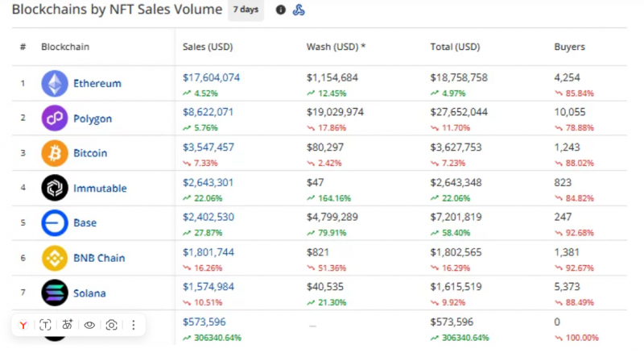The width and height of the screenshot is (644, 353).
Task: Click the Ethereum logo icon
Action: [55, 84]
